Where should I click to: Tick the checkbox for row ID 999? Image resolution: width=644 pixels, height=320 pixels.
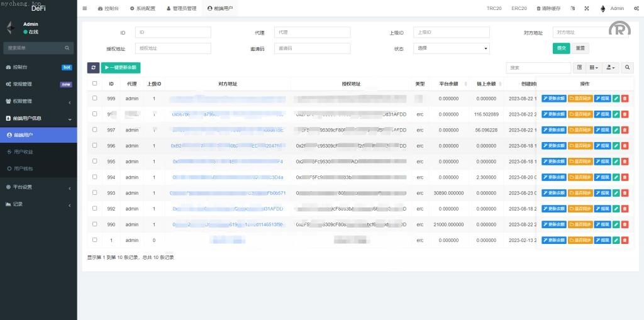[95, 98]
